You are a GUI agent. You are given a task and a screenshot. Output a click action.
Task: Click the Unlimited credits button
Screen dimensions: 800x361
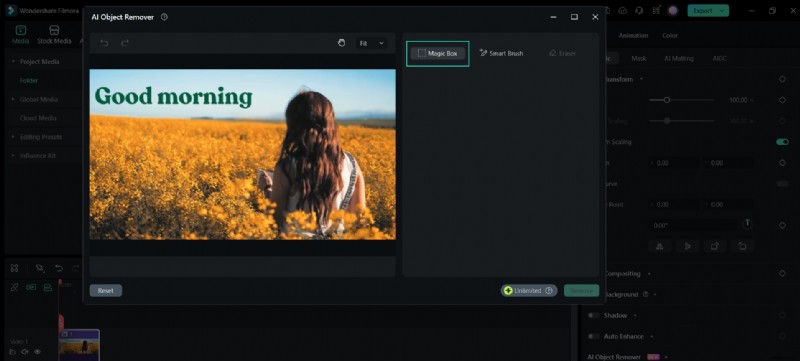pos(529,291)
